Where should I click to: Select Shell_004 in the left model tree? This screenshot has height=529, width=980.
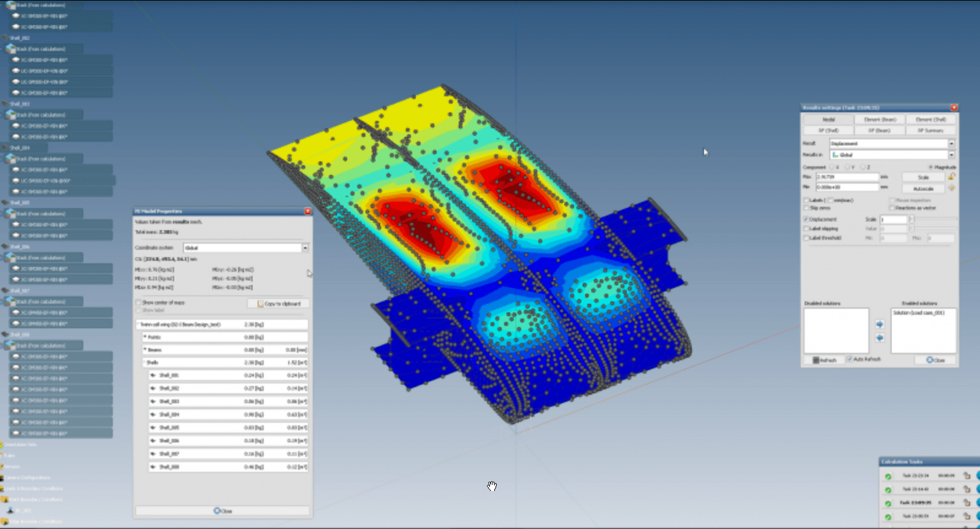20,148
